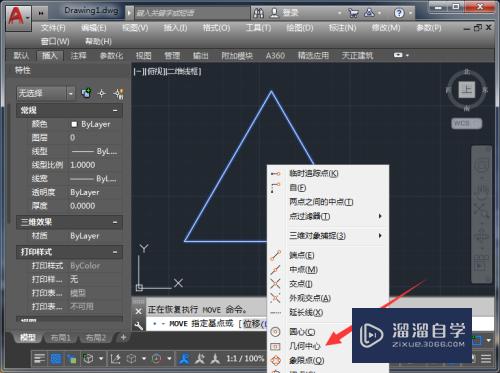Screen dimensions: 500x373
Task: Click the 1:1 / 100% annotation scale
Action: click(x=245, y=359)
